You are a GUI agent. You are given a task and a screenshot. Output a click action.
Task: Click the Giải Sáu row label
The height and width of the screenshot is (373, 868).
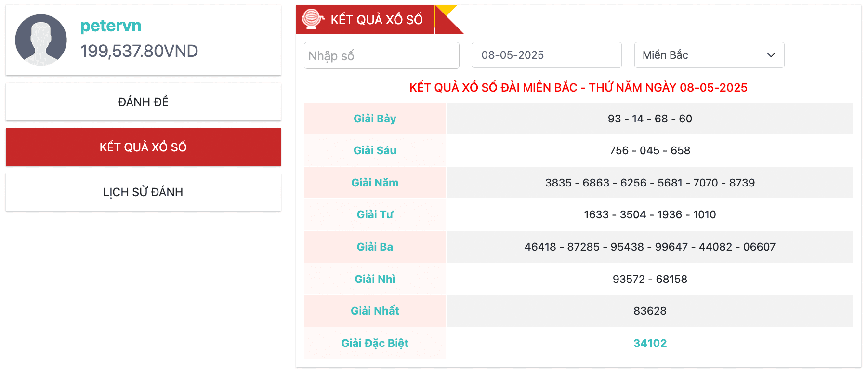point(375,150)
